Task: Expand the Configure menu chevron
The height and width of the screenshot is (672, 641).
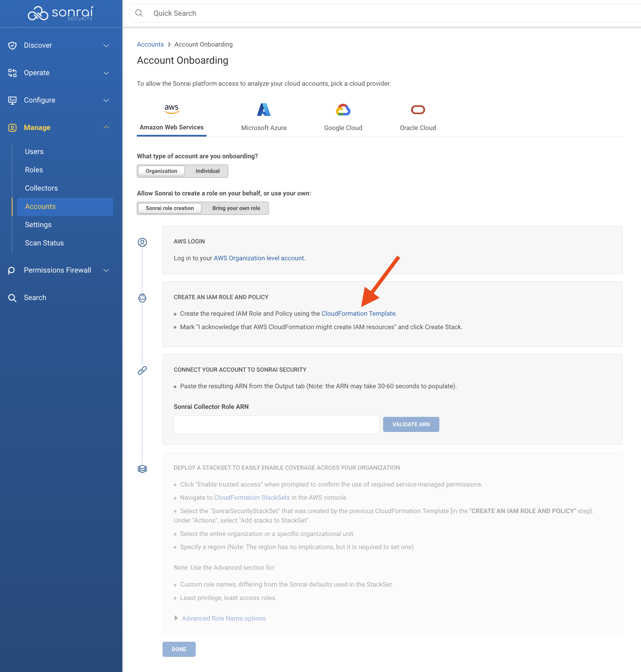Action: (106, 100)
